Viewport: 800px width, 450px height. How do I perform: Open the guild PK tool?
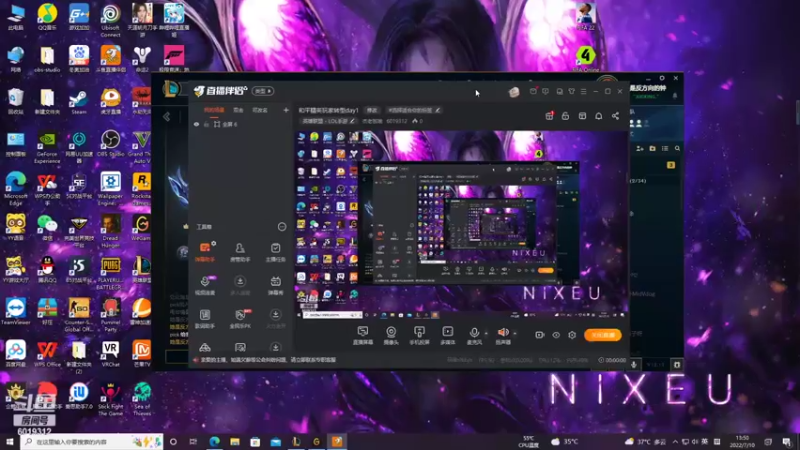point(240,318)
